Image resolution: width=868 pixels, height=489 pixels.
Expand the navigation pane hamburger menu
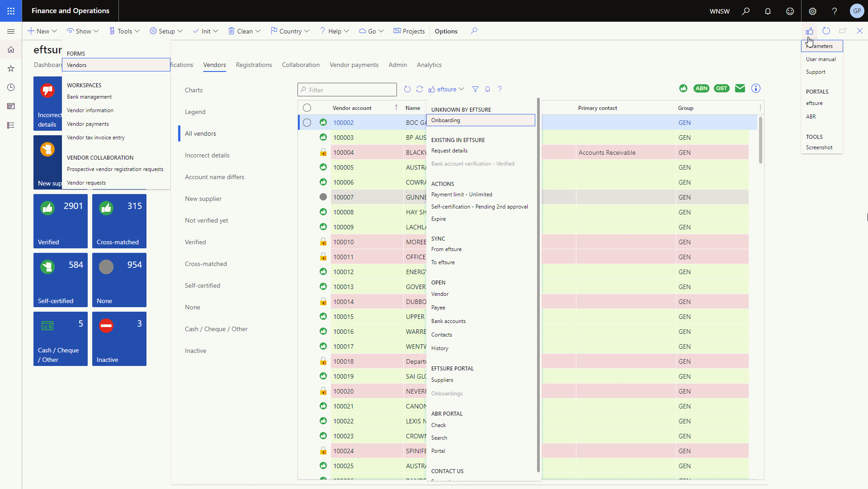[11, 31]
